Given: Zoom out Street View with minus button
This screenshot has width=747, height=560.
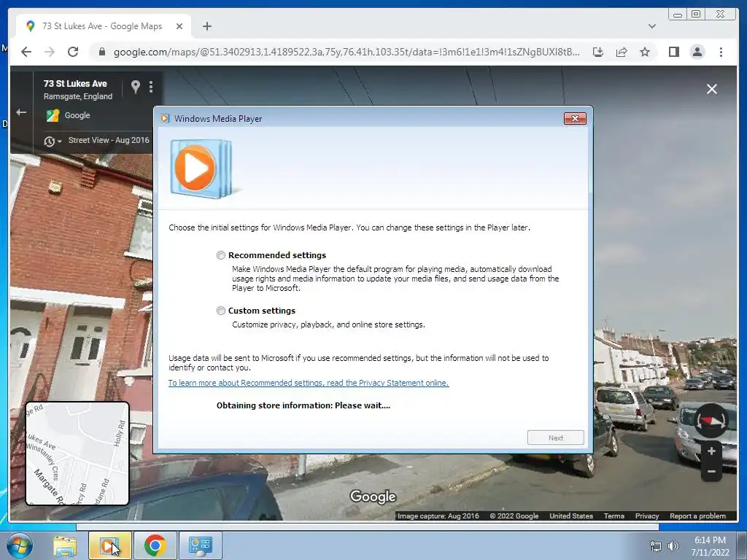Looking at the screenshot, I should coord(711,472).
